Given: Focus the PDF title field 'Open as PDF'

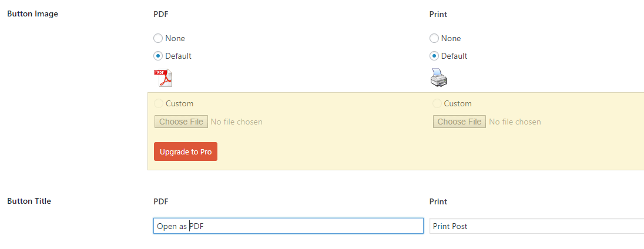Looking at the screenshot, I should click(x=288, y=226).
